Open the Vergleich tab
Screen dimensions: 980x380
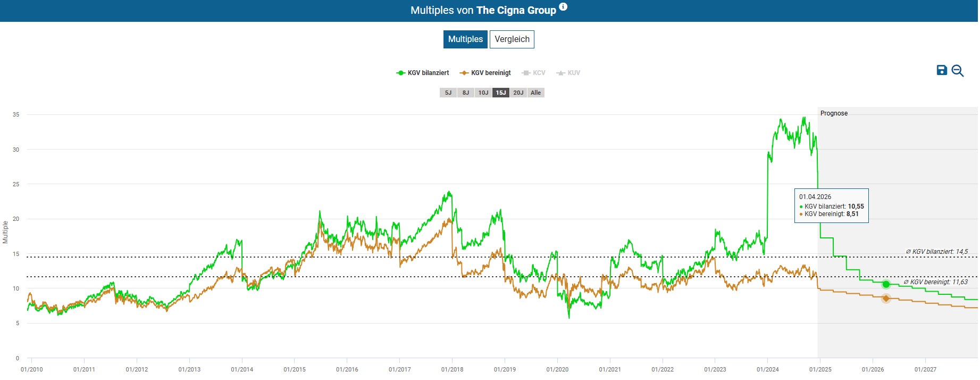point(512,39)
